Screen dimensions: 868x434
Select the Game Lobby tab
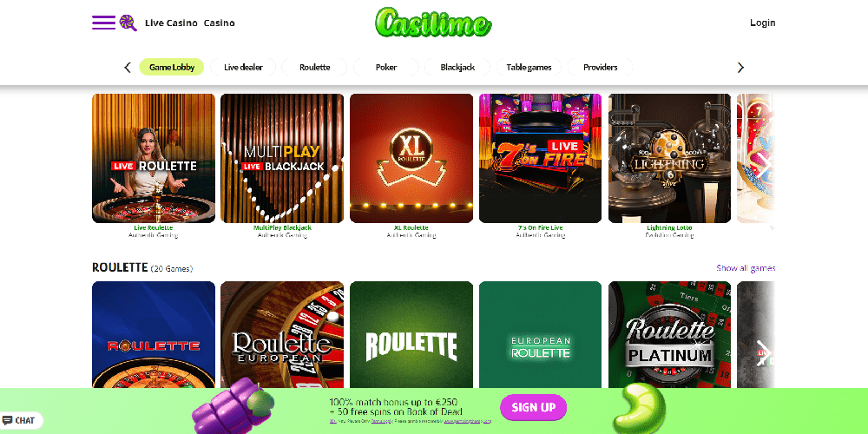tap(172, 67)
